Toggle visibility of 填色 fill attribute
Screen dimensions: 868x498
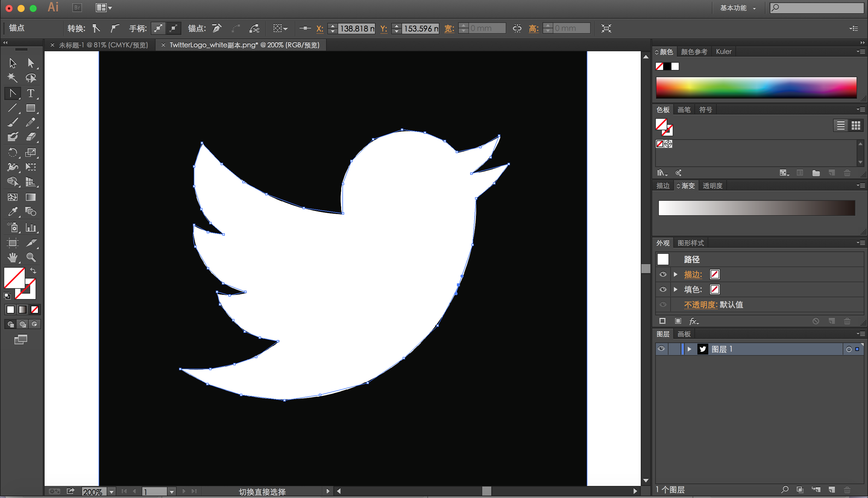tap(662, 289)
